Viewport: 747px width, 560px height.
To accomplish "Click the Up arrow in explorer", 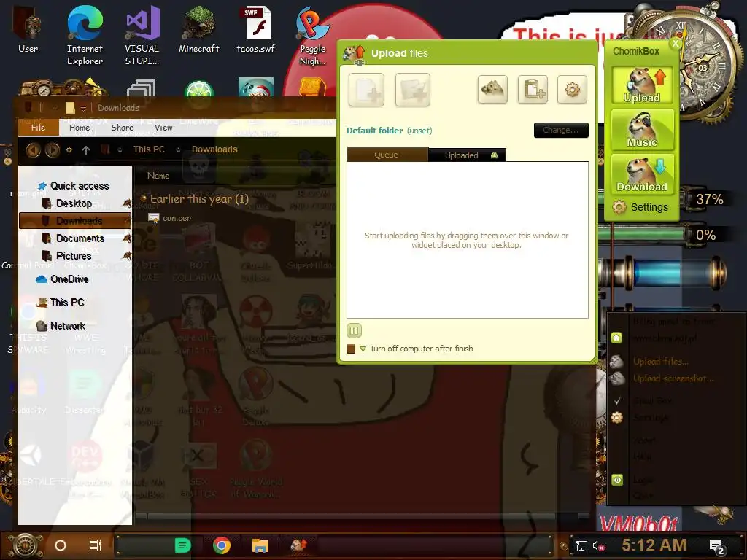I will pos(86,150).
